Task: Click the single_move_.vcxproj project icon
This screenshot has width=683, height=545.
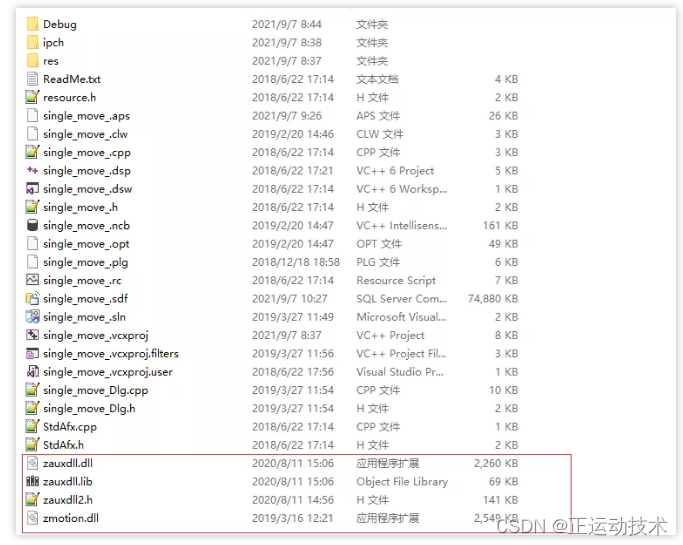Action: pos(33,335)
